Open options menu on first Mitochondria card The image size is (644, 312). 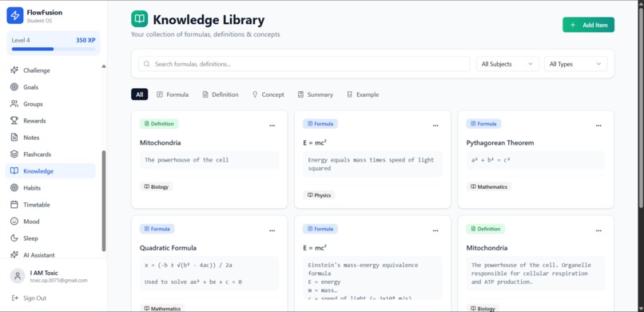point(272,126)
